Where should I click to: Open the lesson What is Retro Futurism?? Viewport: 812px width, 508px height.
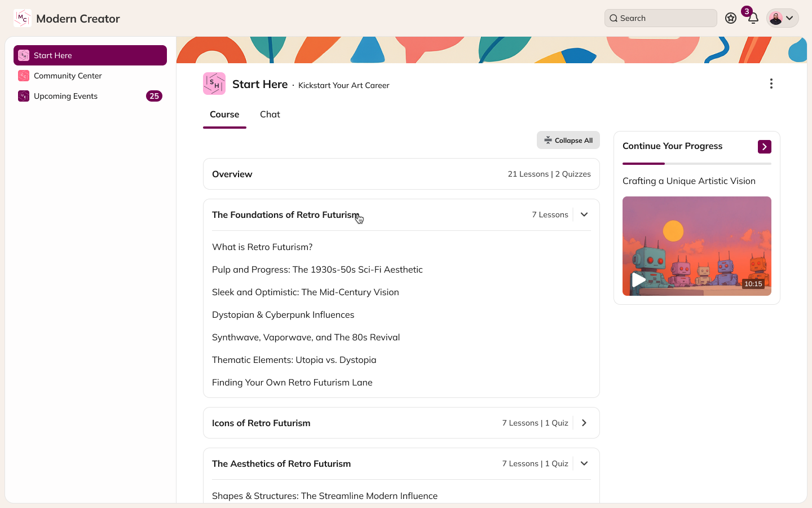(262, 247)
